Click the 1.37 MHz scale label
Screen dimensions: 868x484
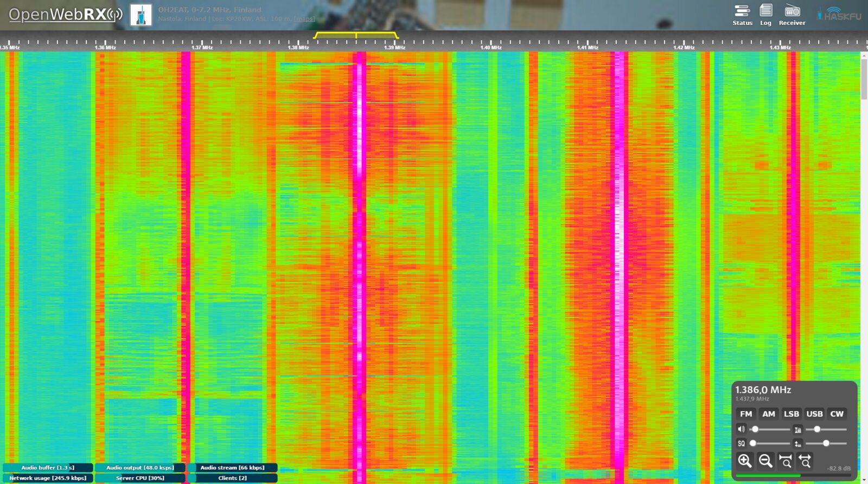pyautogui.click(x=202, y=48)
